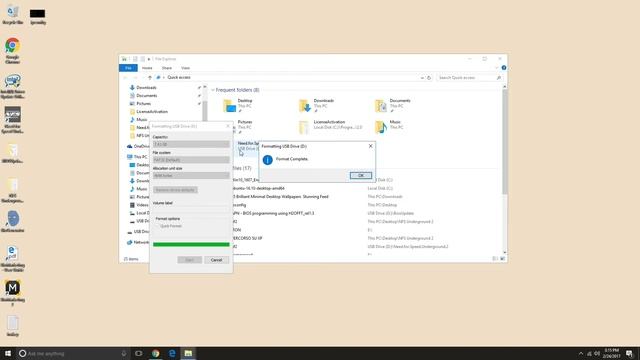This screenshot has width=640, height=360.
Task: Open the Intel desktop shortcut icon
Action: pyautogui.click(x=13, y=86)
